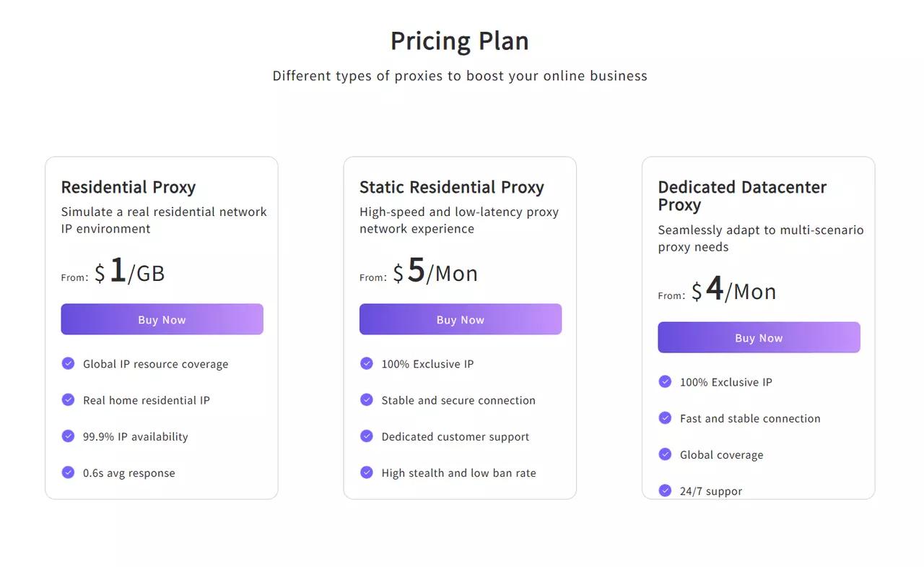Click the Pricing Plan page heading
The image size is (924, 567).
[x=460, y=41]
